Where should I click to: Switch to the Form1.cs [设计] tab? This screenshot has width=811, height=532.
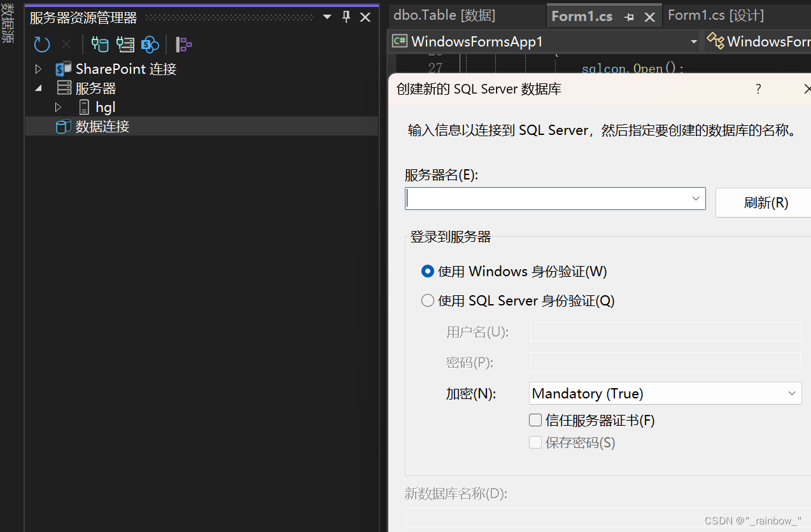[x=716, y=15]
